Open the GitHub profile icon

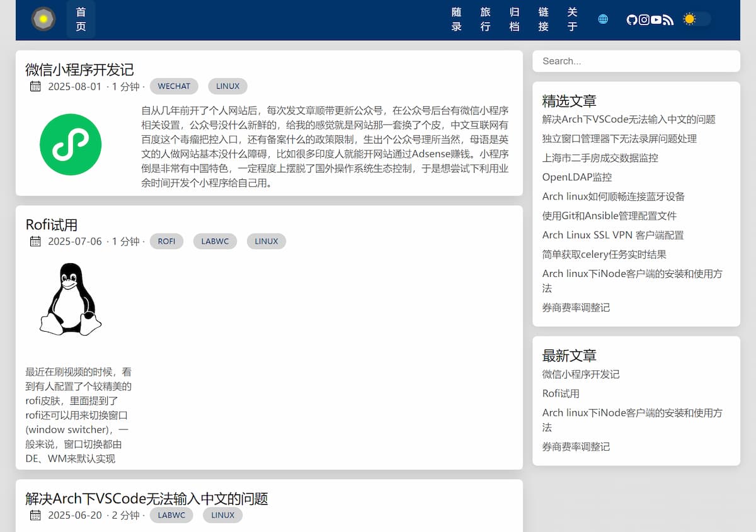tap(632, 20)
